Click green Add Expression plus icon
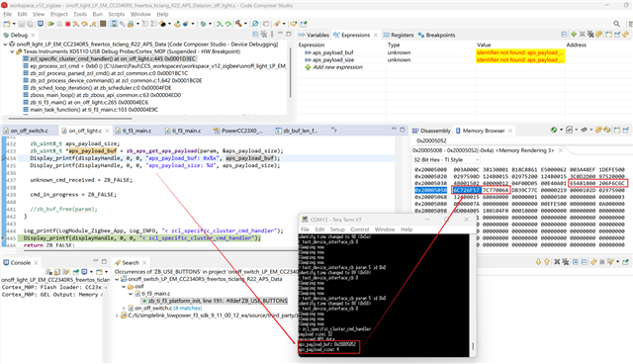 574,35
